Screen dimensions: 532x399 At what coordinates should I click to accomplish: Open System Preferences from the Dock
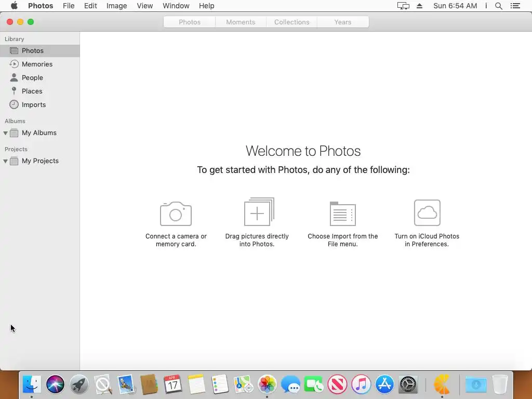click(408, 384)
